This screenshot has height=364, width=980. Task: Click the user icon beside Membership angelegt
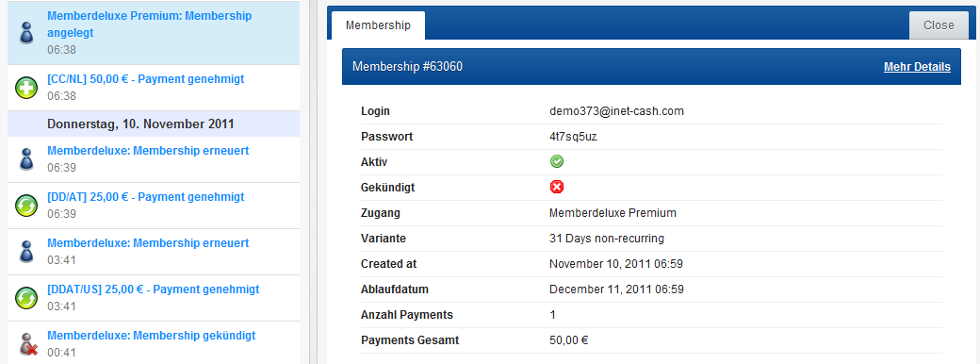coord(26,32)
